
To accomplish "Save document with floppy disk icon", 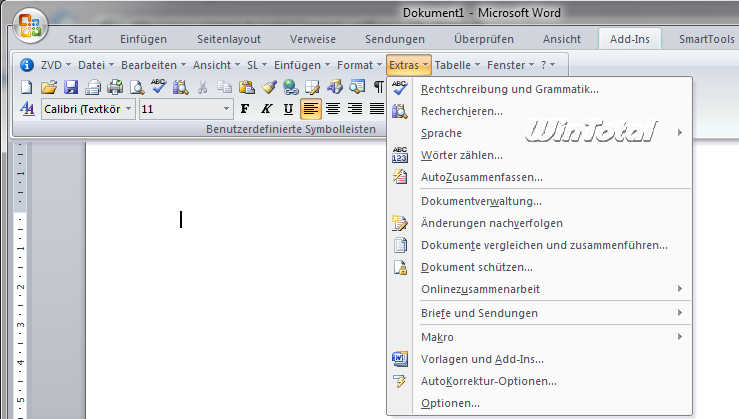I will point(71,87).
